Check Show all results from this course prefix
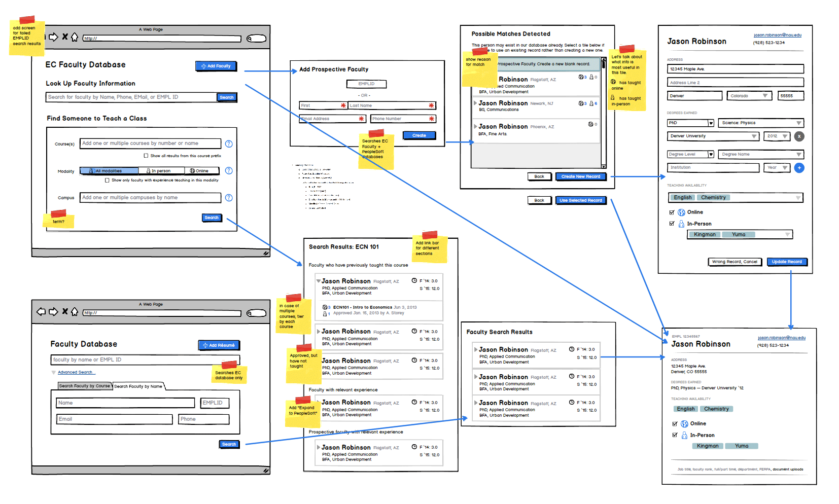Screen dimensions: 839x504 [145, 156]
